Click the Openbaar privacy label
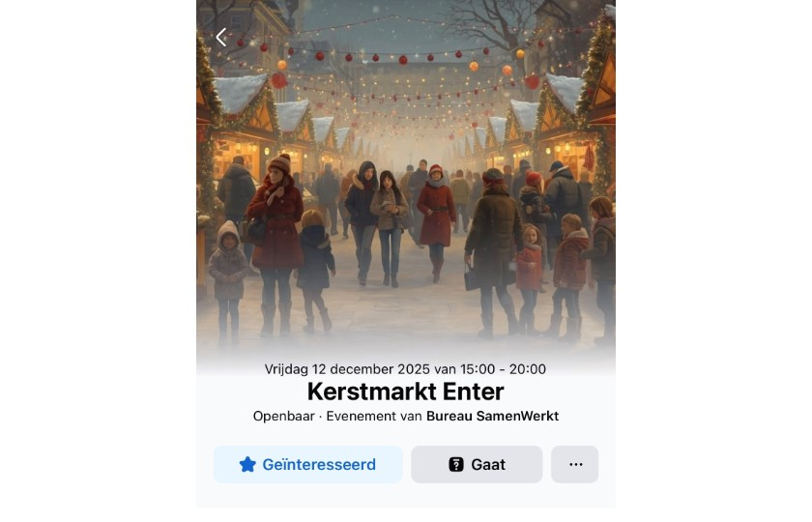The width and height of the screenshot is (812, 522). (284, 417)
